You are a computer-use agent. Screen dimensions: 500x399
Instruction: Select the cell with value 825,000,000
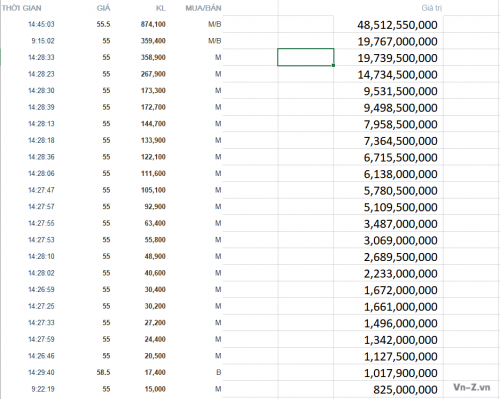pos(389,390)
